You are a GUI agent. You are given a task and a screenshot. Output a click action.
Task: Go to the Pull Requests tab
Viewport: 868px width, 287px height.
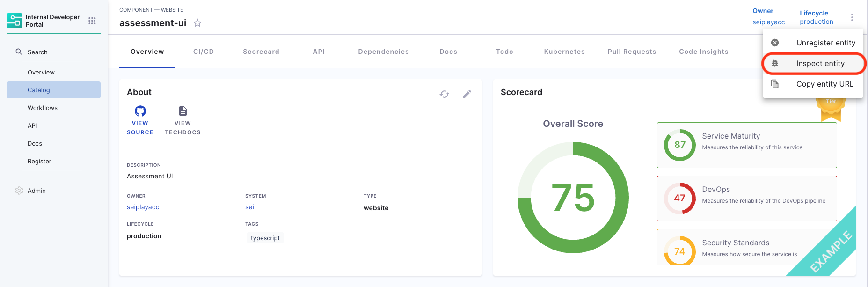[632, 52]
